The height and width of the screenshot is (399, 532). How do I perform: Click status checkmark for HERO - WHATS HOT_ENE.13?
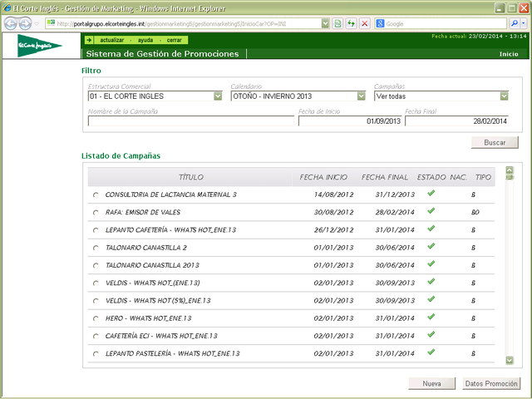431,317
